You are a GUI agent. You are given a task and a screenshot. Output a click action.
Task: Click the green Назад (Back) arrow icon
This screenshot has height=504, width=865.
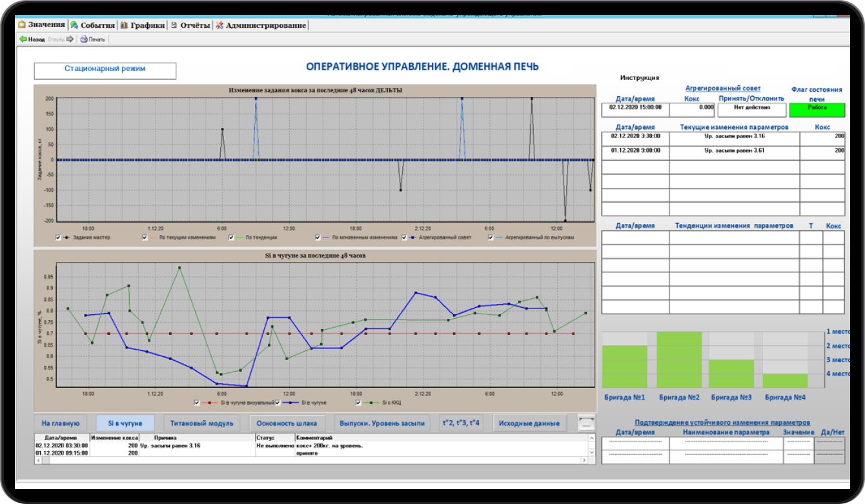(23, 39)
